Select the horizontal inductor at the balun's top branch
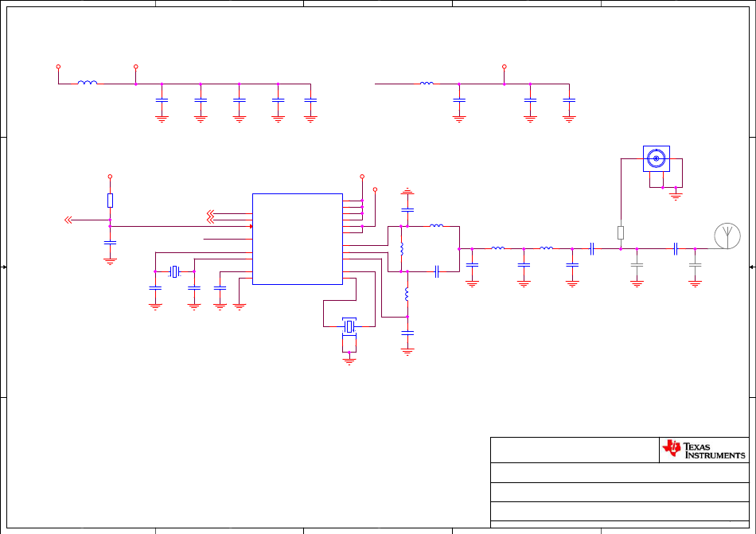The image size is (756, 534). (436, 225)
